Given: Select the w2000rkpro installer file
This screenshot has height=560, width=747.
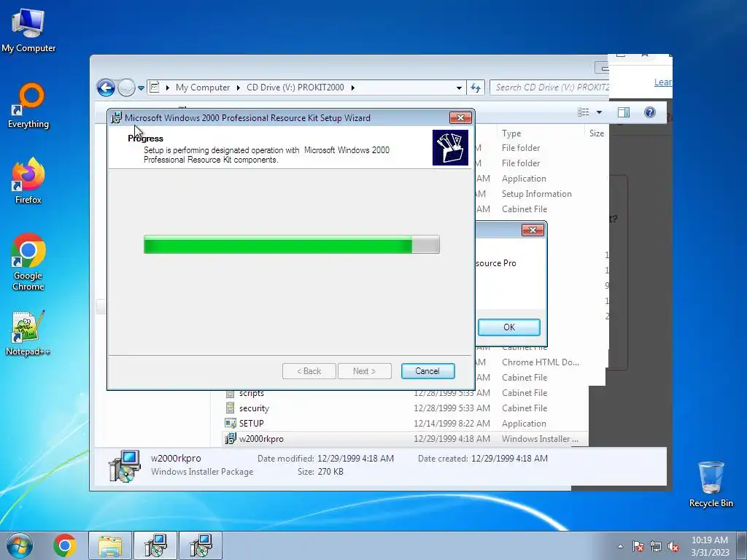Looking at the screenshot, I should [x=406, y=438].
